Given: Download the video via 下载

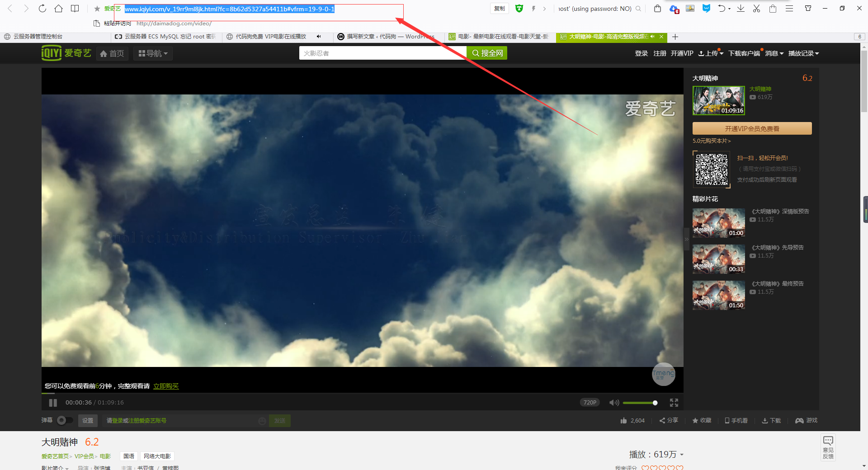Looking at the screenshot, I should [771, 420].
